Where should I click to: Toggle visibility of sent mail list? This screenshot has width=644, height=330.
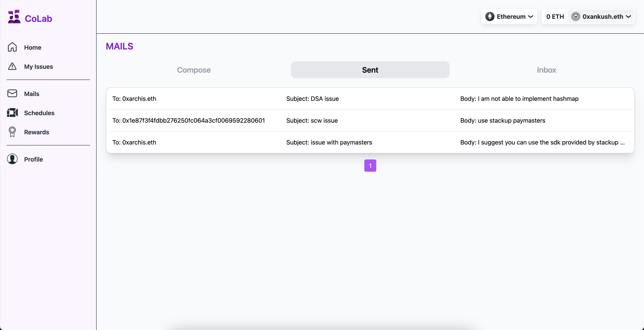coord(370,69)
